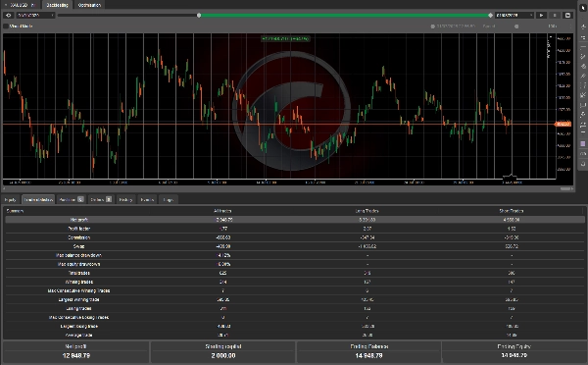Viewport: 588px width, 365px height.
Task: Select the cursor pointer tool in right toolbar
Action: click(x=583, y=8)
